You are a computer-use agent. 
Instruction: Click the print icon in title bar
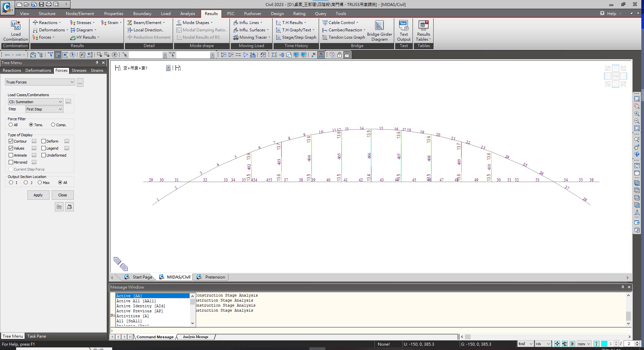pos(49,4)
